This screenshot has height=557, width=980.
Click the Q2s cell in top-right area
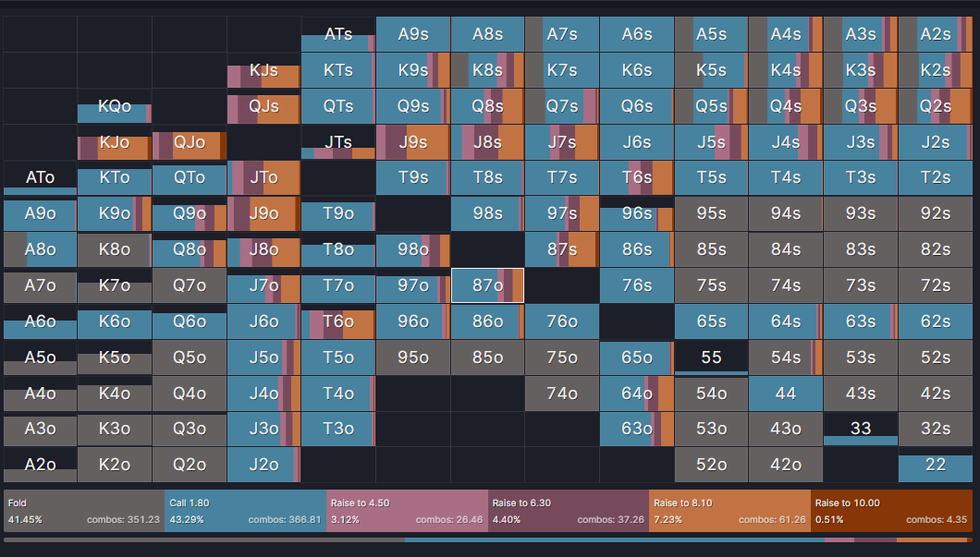tap(935, 106)
